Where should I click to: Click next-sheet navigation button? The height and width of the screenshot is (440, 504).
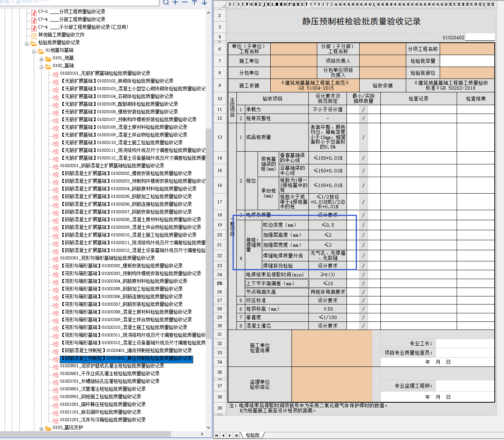click(230, 435)
